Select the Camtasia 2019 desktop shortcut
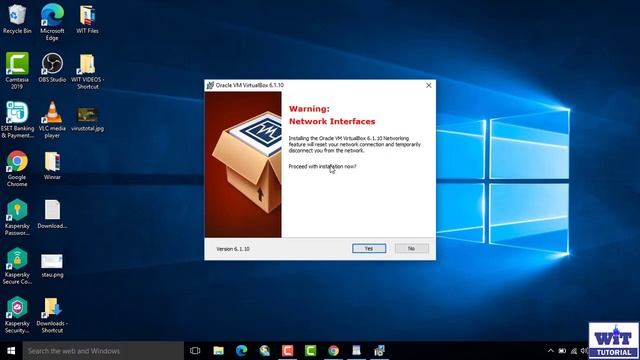640x360 pixels. (17, 71)
